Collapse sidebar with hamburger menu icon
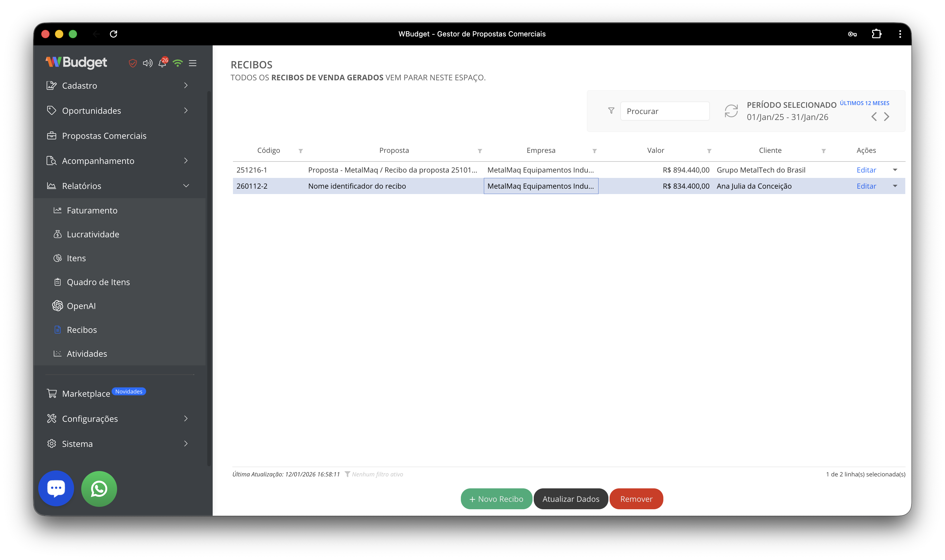 pyautogui.click(x=193, y=63)
